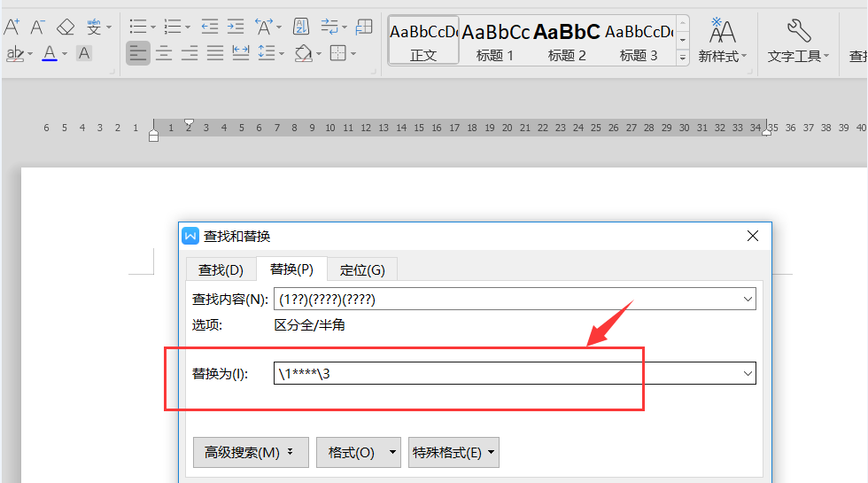Open the 新样式 dropdown arrow
868x483 pixels.
point(744,56)
